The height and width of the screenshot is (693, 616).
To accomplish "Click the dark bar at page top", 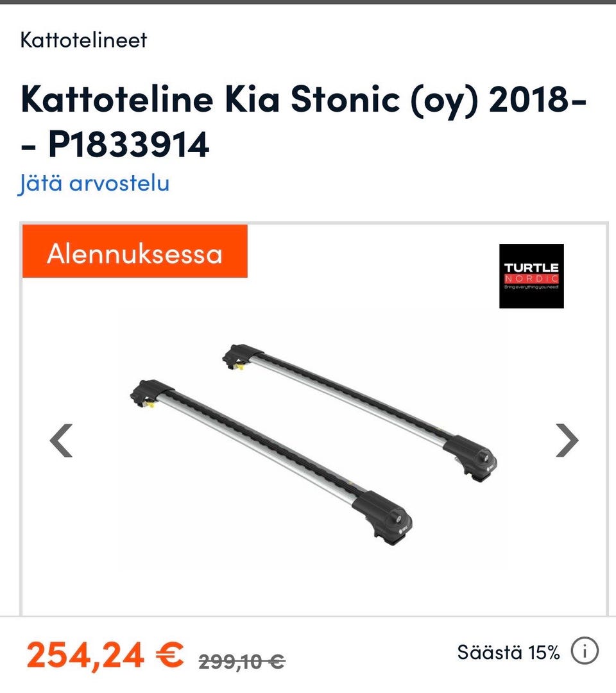I will 308,2.
